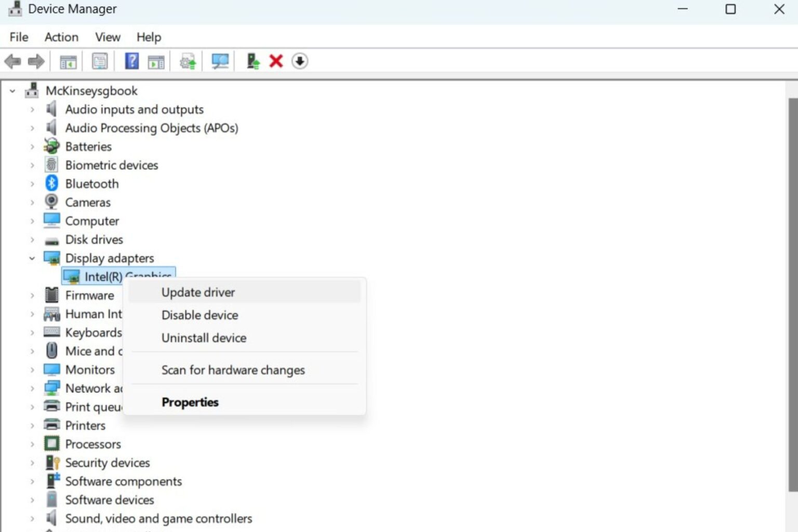The height and width of the screenshot is (532, 798).
Task: Click the Scan for hardware changes toolbar icon
Action: 219,61
